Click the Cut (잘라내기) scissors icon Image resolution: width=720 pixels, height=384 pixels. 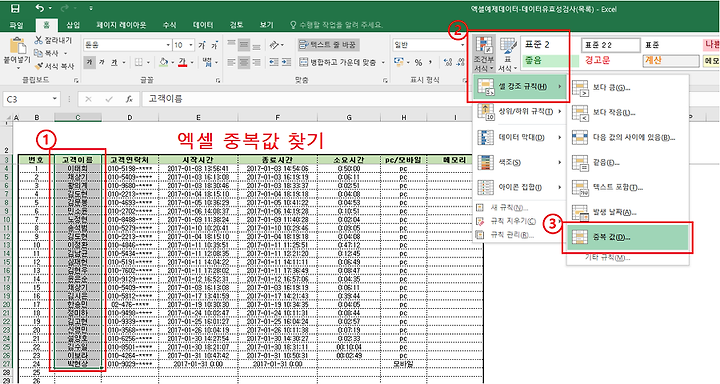pyautogui.click(x=39, y=40)
